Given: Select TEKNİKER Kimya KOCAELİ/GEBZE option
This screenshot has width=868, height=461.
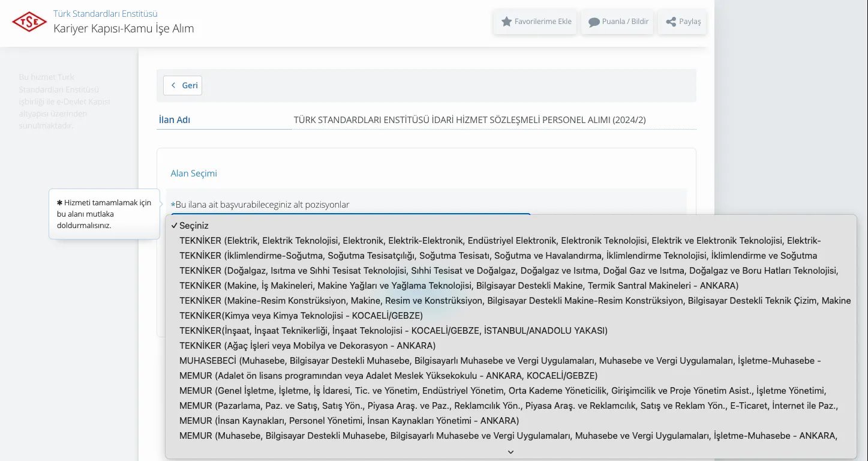Looking at the screenshot, I should (x=300, y=315).
